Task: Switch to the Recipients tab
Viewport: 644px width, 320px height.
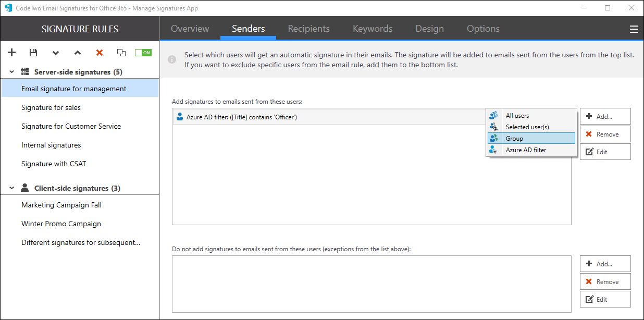Action: (x=308, y=29)
